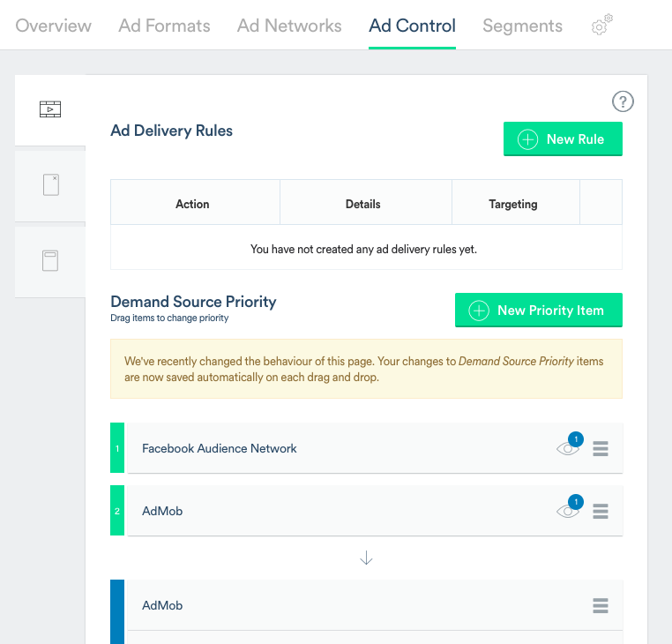The height and width of the screenshot is (644, 672).
Task: Click the down arrow between priority groups
Action: click(367, 558)
